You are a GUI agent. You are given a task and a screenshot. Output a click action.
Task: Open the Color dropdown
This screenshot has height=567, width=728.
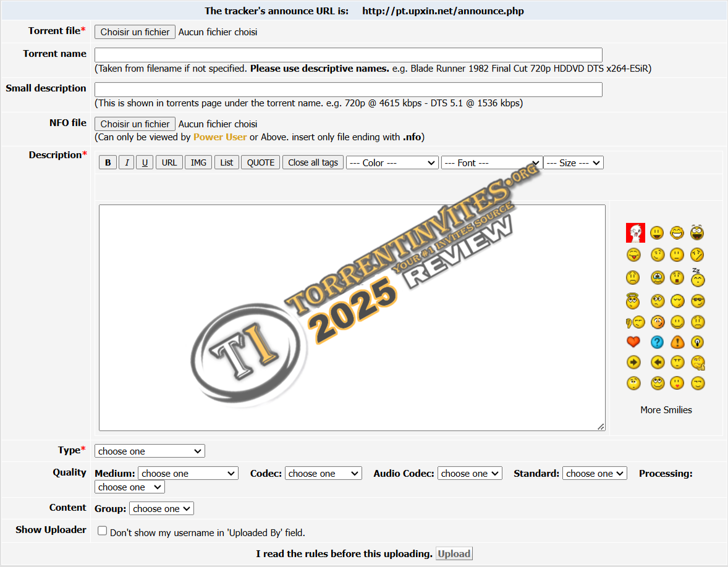point(392,163)
